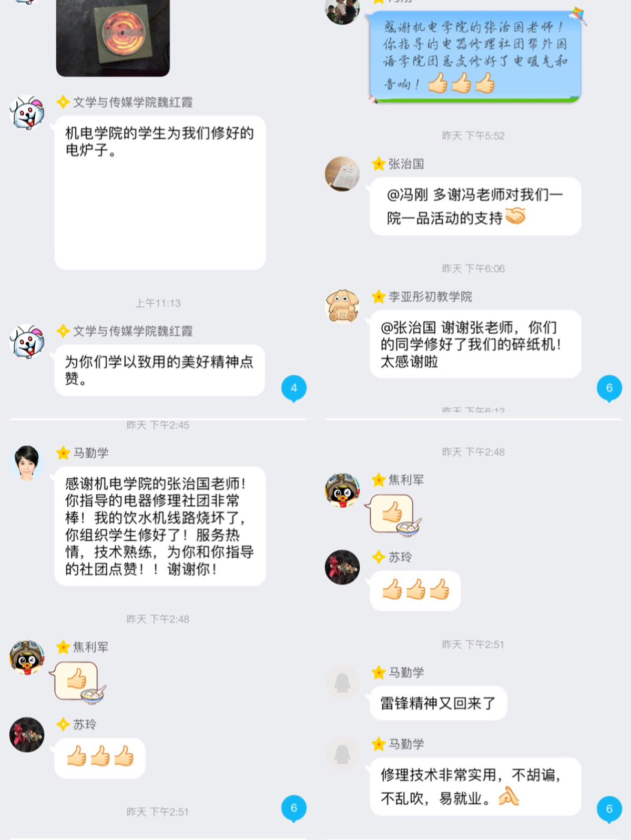Image resolution: width=631 pixels, height=840 pixels.
Task: Tap 苏玲's triple thumbs-up bubble in the left column
Action: coord(100,757)
